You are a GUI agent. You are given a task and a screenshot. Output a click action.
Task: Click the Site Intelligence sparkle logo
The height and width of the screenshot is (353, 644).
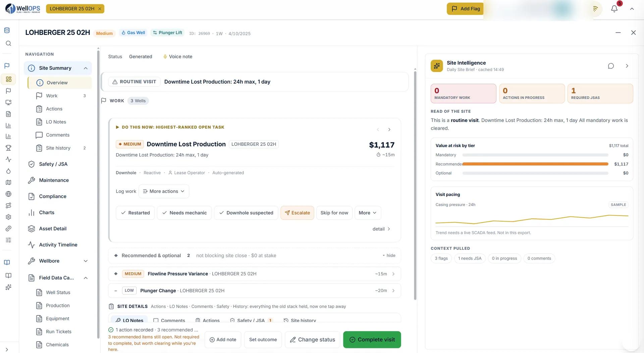click(437, 66)
